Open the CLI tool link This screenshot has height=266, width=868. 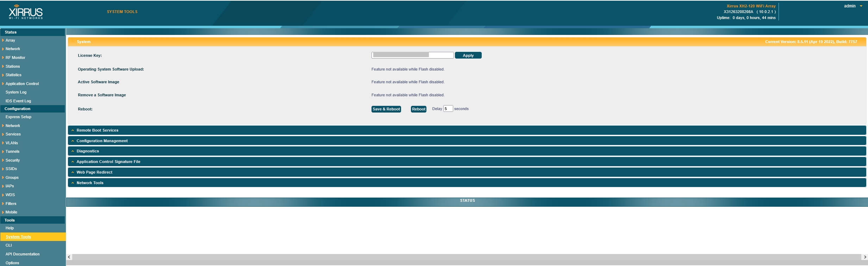(x=9, y=245)
